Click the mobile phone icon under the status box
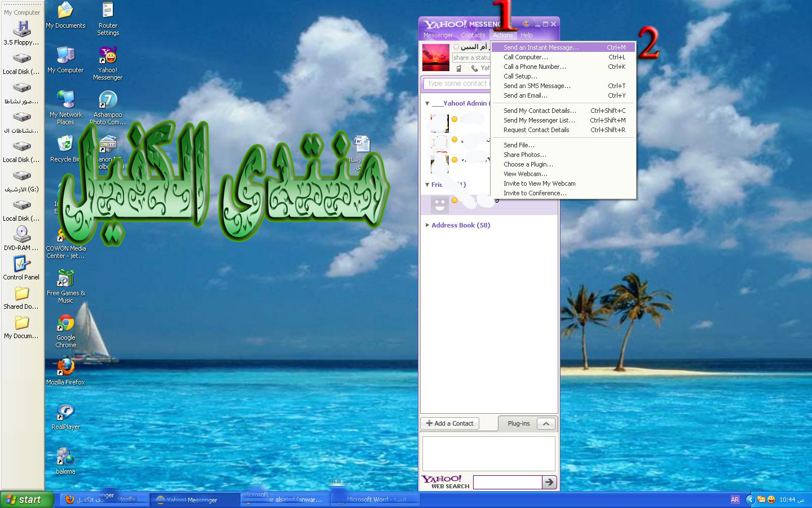 click(458, 68)
